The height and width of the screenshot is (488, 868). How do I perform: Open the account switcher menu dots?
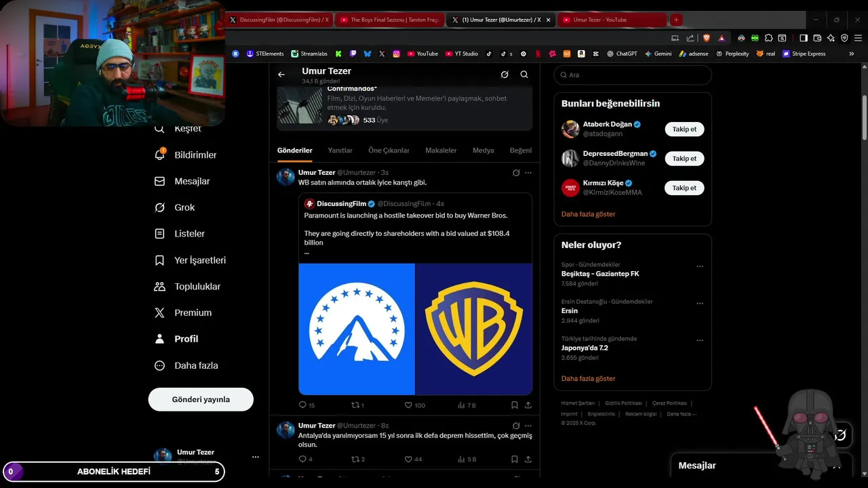tap(256, 457)
